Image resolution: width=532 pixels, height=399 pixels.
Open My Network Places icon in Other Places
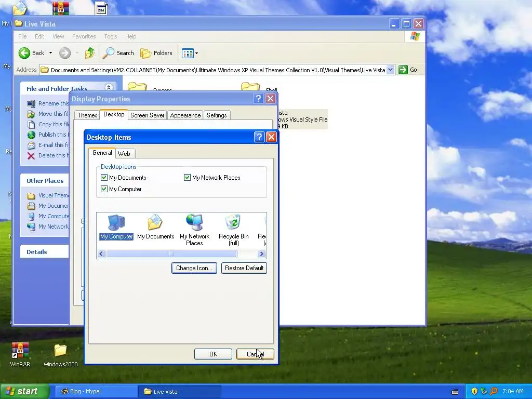(x=31, y=227)
